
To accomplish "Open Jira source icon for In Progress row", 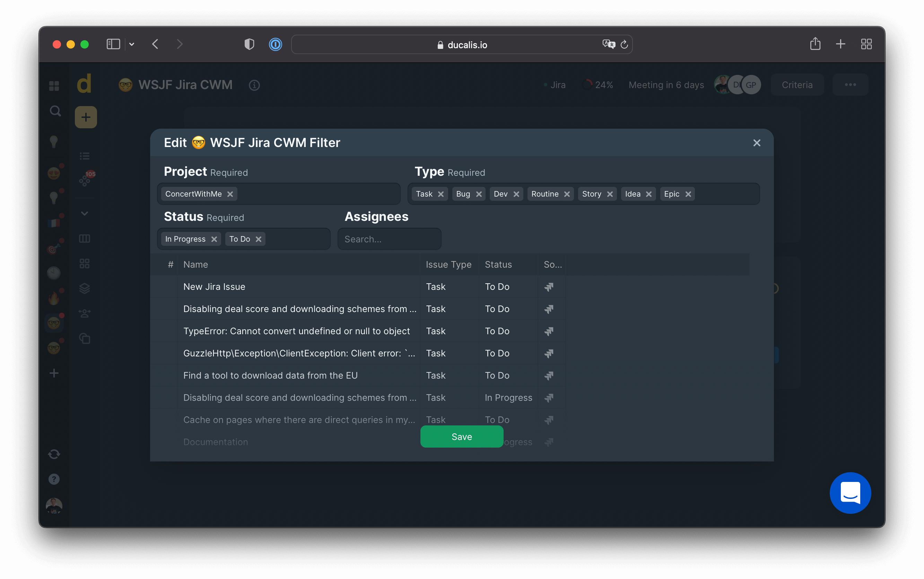I will tap(549, 398).
